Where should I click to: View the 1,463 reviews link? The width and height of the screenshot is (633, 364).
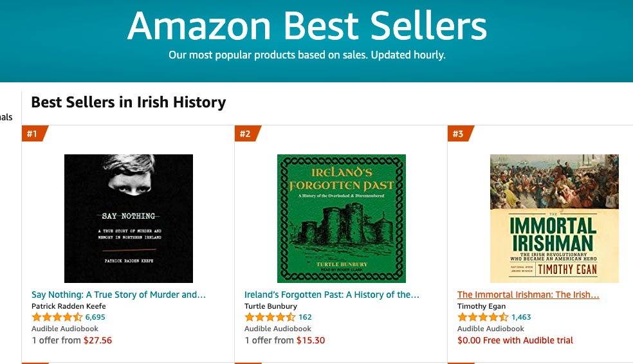pos(521,317)
